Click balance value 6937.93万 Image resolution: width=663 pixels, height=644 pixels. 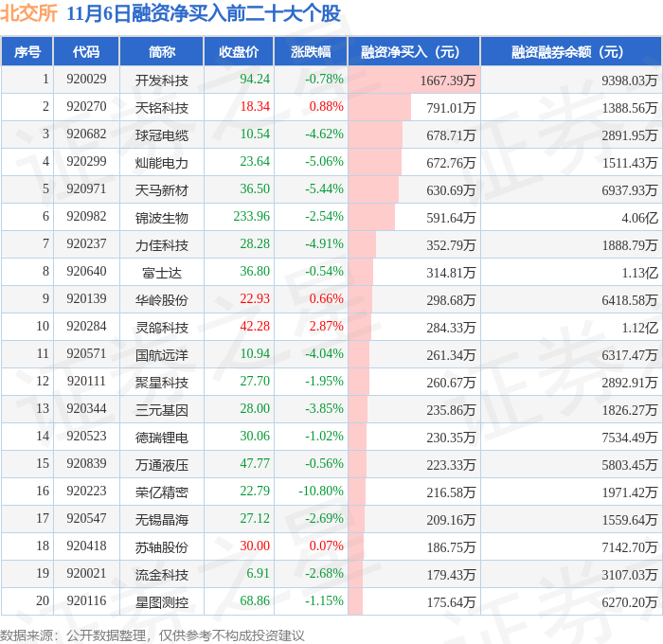pyautogui.click(x=630, y=190)
